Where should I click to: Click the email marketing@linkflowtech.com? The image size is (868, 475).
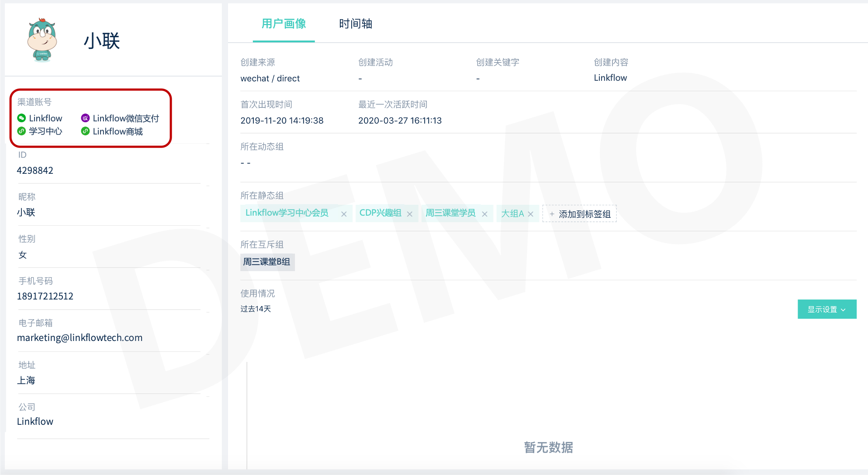pos(80,337)
